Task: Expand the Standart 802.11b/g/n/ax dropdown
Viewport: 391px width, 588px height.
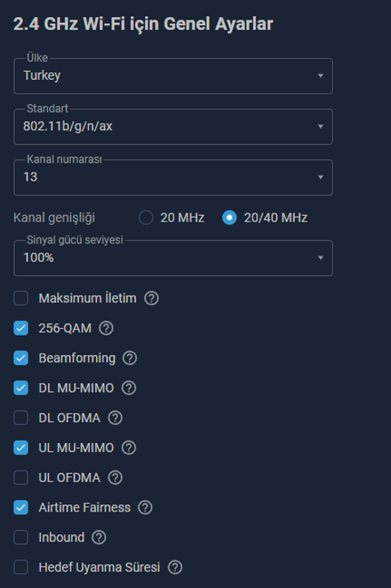Action: pyautogui.click(x=174, y=127)
